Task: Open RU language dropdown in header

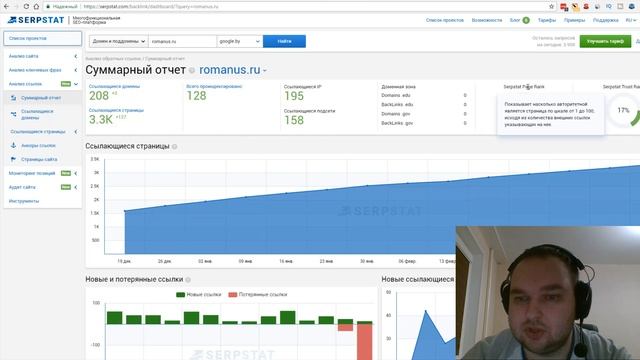Action: (x=631, y=20)
